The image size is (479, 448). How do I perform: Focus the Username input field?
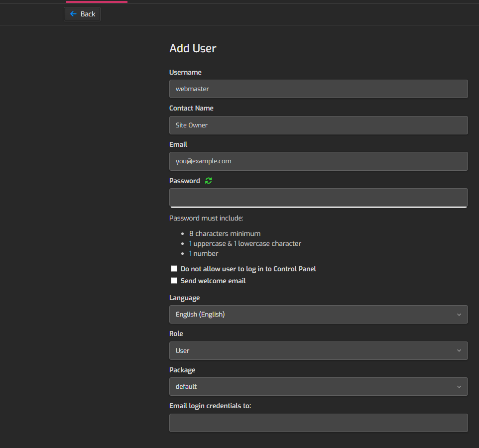(x=318, y=89)
